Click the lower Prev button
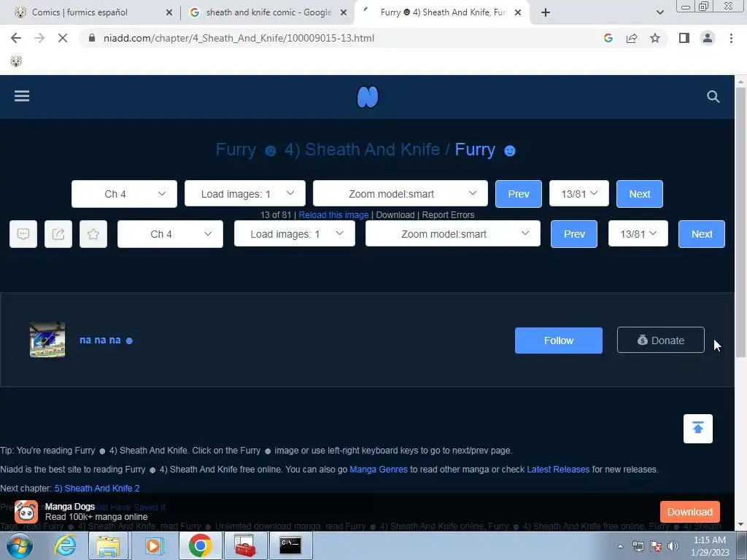 coord(574,234)
